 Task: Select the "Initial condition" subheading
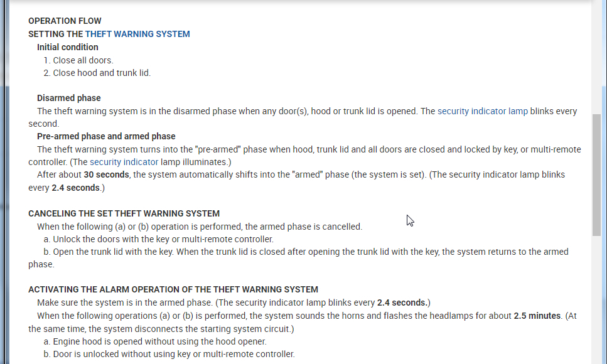[x=68, y=47]
